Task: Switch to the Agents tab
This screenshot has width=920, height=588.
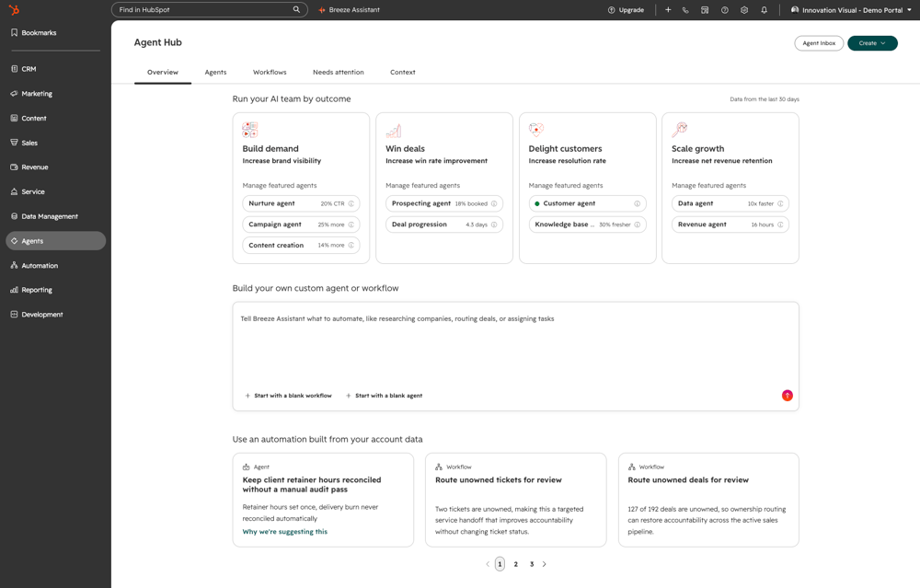Action: (x=215, y=72)
